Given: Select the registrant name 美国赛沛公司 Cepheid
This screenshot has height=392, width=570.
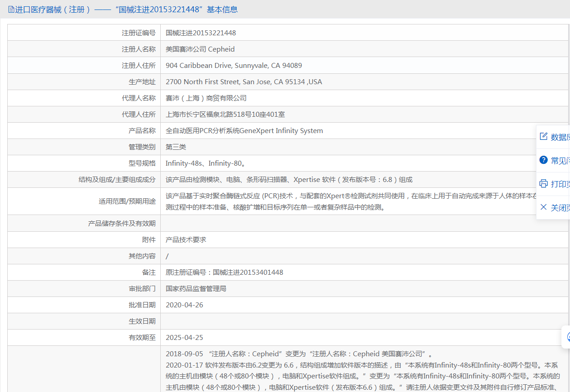Looking at the screenshot, I should pos(200,49).
